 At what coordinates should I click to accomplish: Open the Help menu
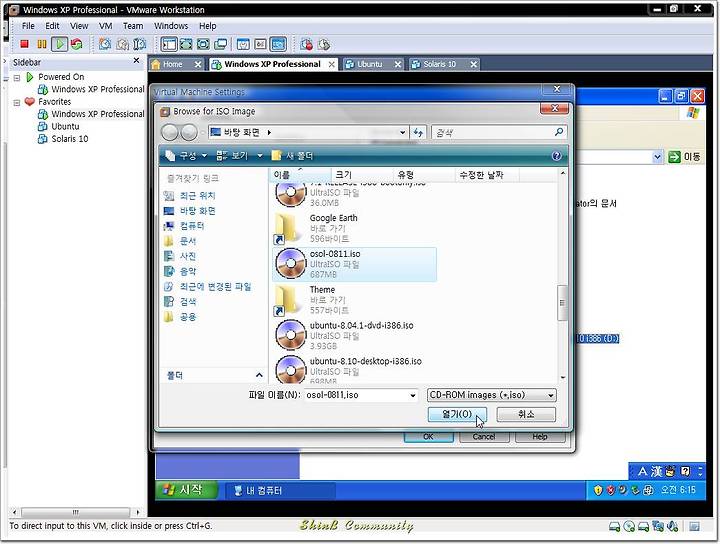(x=208, y=26)
